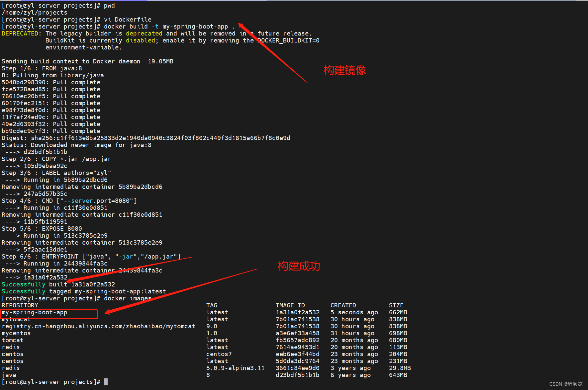Click 'Status: Downloaded newer image for java:8'

coord(76,145)
